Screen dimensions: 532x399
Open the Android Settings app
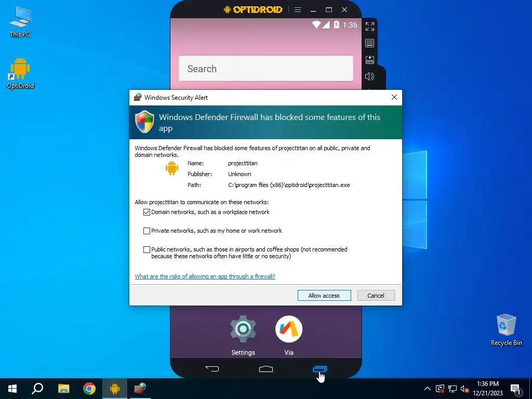click(243, 335)
